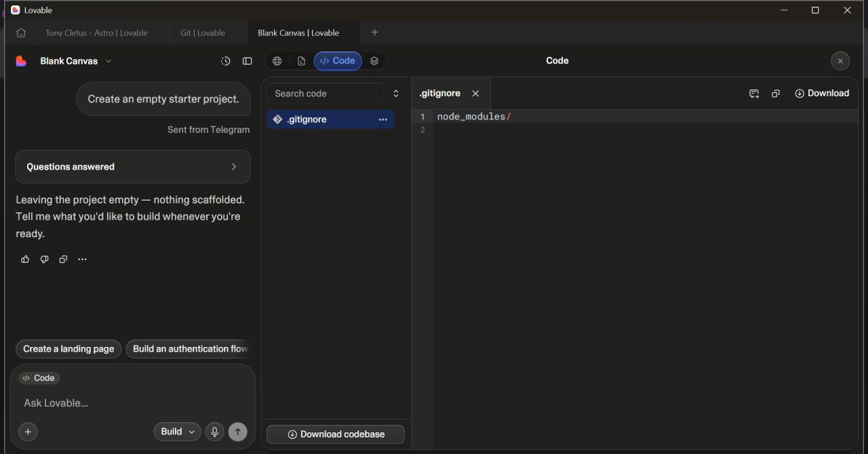868x454 pixels.
Task: Click the node_modules/ code line
Action: (473, 117)
